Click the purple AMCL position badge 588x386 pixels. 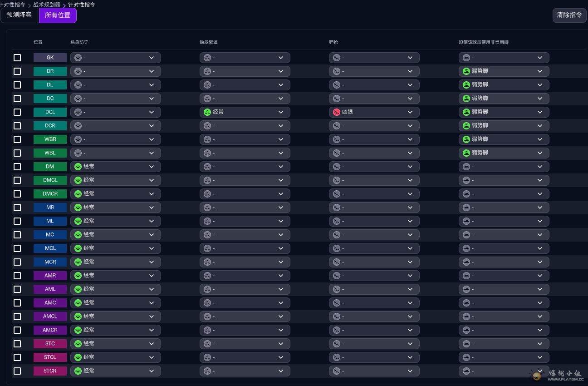50,317
